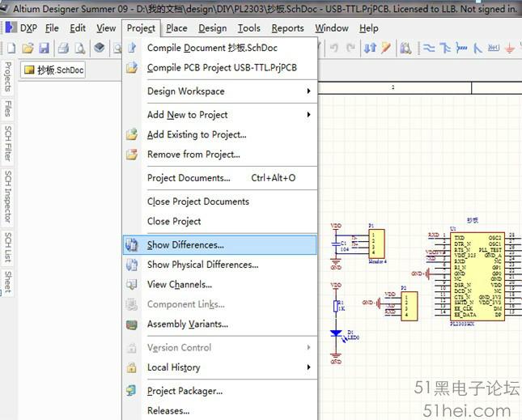The height and width of the screenshot is (420, 522).
Task: Expand the Local History submenu
Action: pyautogui.click(x=308, y=367)
